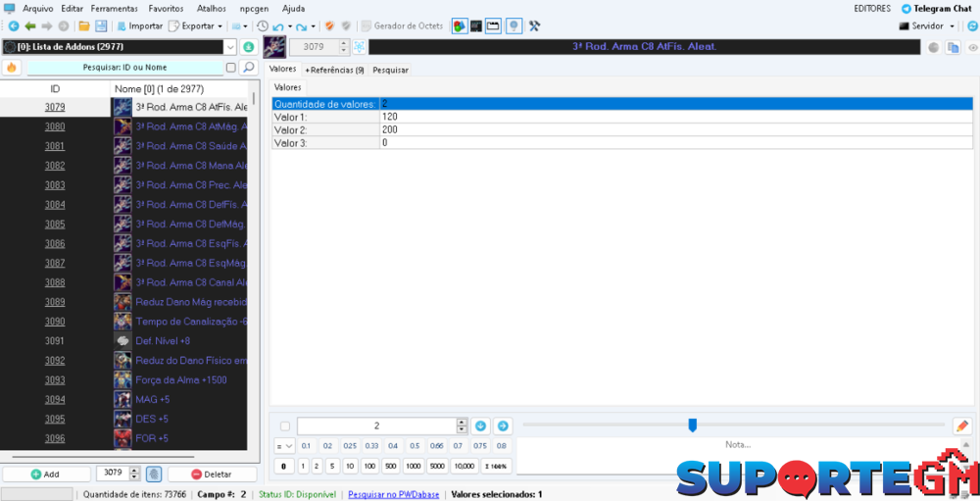Click the fingerprint icon next to ID 3079
The image size is (980, 501).
pos(154,474)
